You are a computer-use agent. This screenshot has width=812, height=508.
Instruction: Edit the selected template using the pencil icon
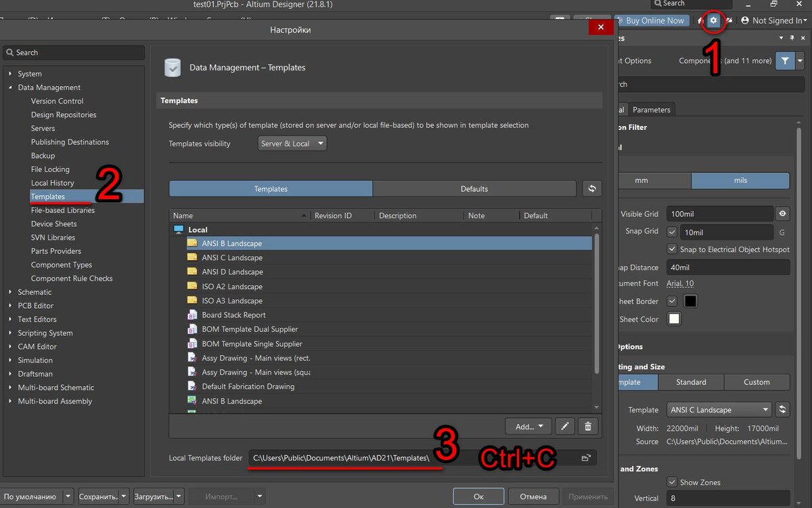coord(564,426)
